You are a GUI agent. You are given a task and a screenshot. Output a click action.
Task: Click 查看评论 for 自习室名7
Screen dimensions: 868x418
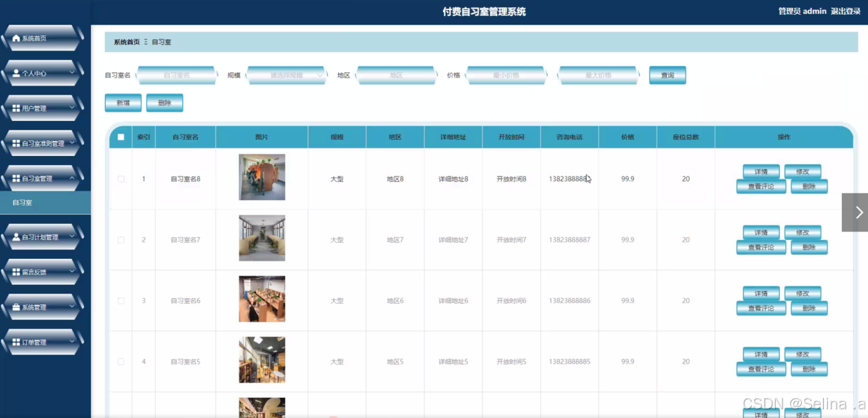761,247
